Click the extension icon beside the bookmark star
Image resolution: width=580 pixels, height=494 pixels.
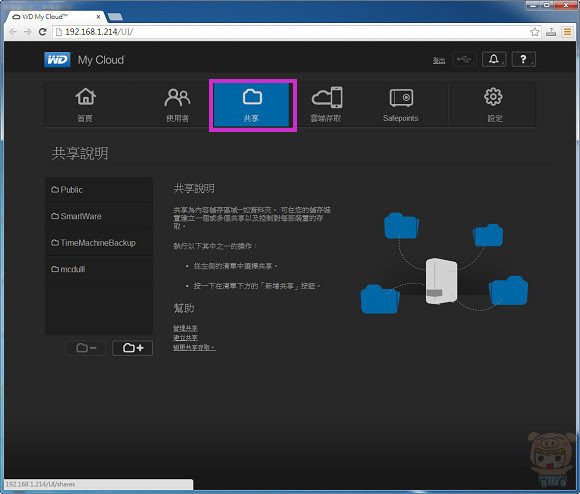pos(551,32)
